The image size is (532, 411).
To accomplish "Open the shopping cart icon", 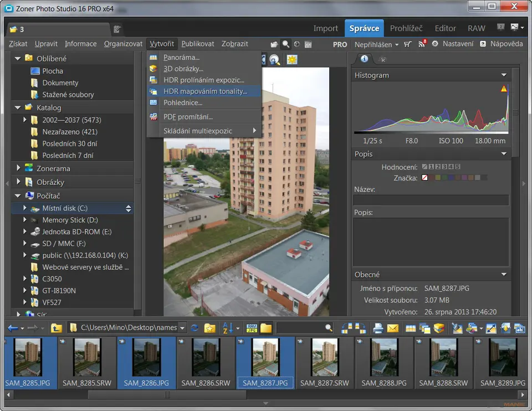I will [408, 44].
